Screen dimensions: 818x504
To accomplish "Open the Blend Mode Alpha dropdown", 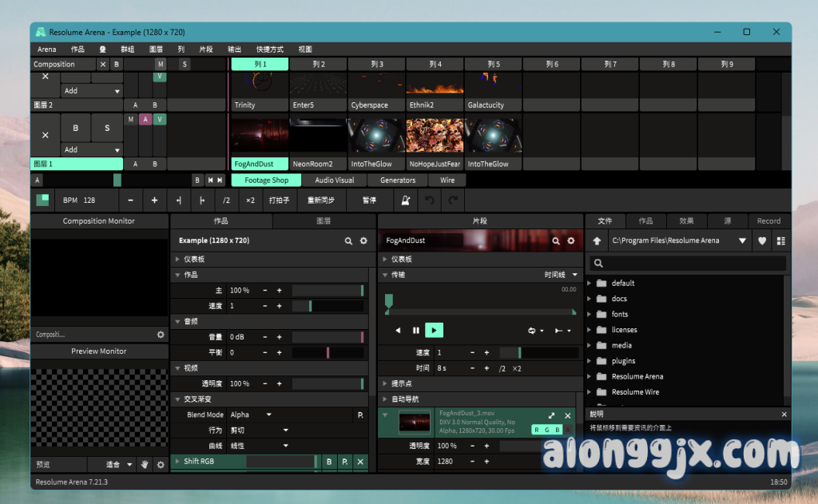I will pyautogui.click(x=251, y=415).
